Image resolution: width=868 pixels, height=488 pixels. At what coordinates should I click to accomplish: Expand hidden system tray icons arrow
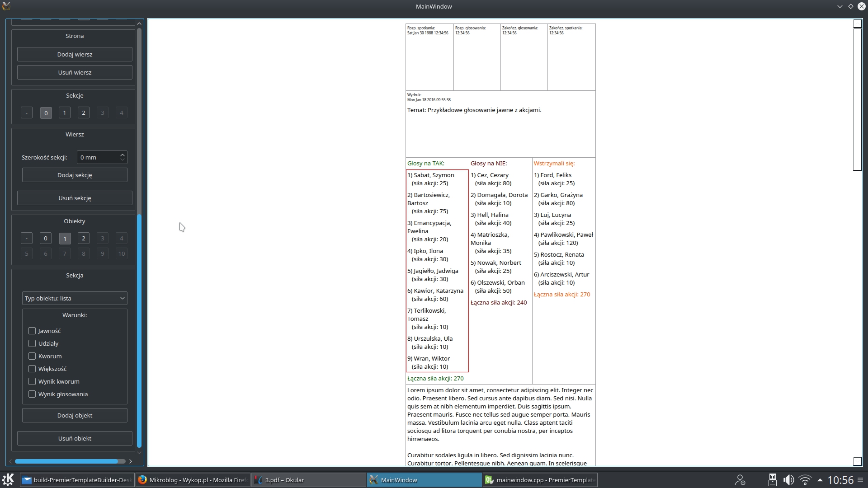(x=820, y=480)
